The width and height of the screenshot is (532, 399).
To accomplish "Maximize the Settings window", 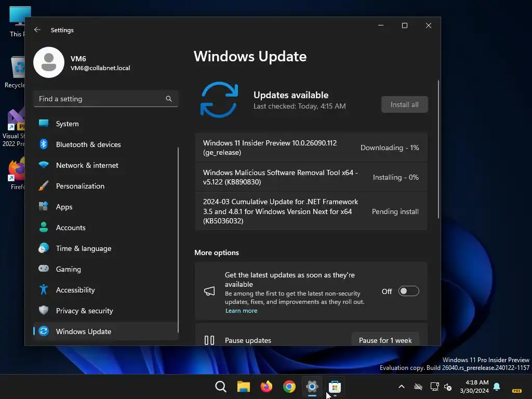I will coord(404,25).
